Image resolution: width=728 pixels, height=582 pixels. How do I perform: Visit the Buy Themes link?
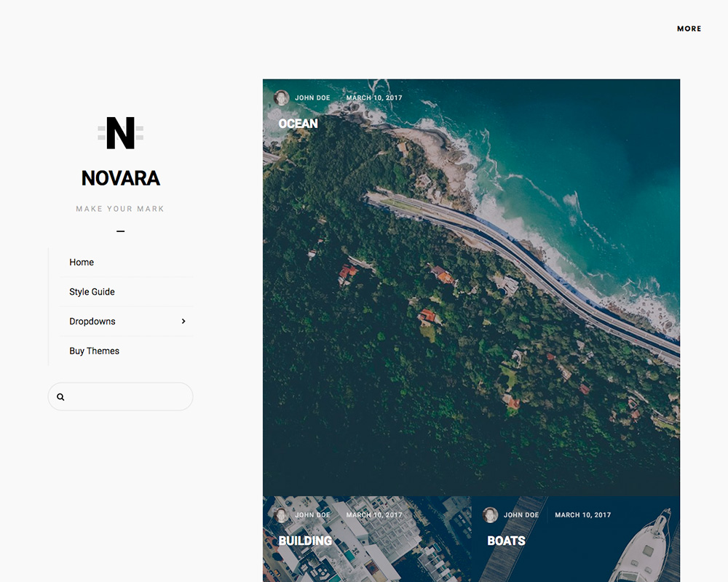[x=94, y=351]
